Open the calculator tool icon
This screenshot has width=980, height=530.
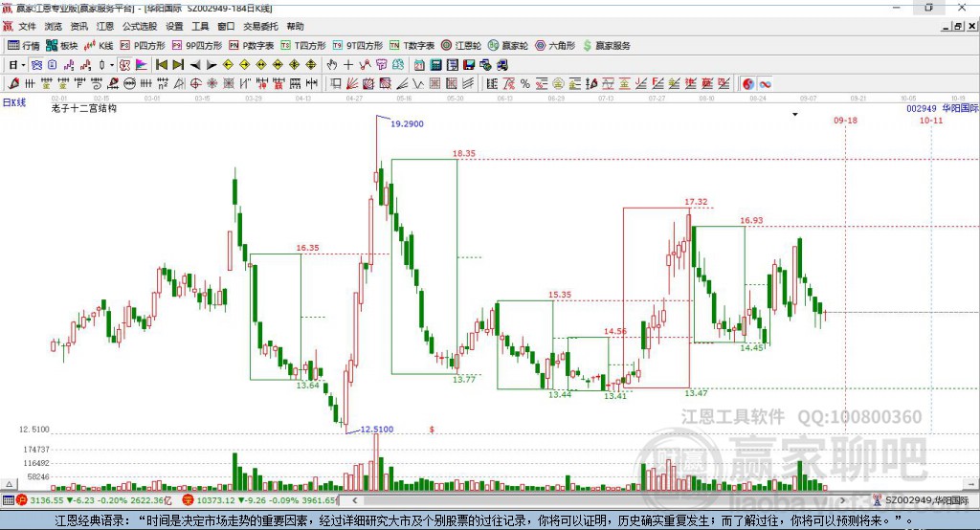point(436,65)
